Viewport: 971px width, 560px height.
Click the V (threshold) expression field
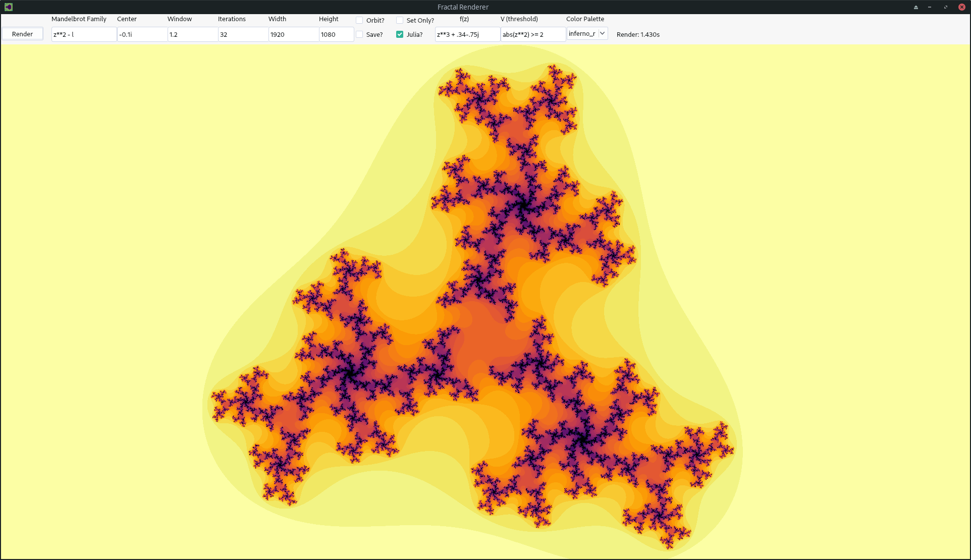[532, 34]
